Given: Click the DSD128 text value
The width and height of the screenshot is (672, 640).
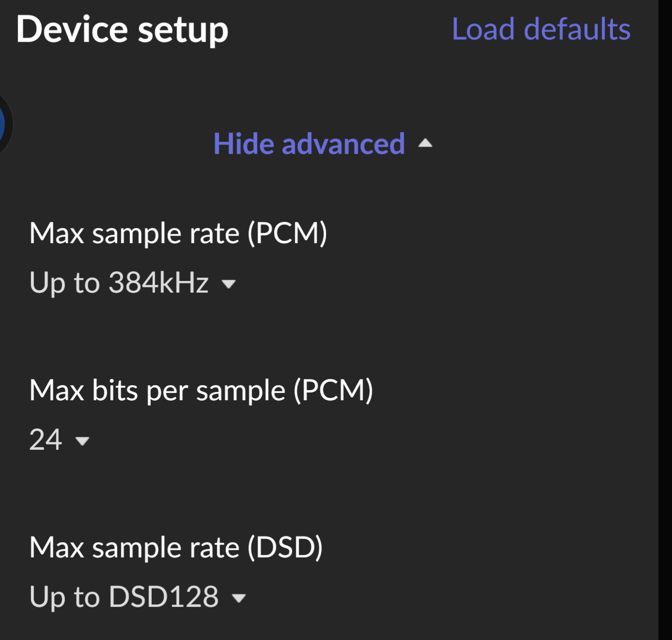Looking at the screenshot, I should click(163, 597).
